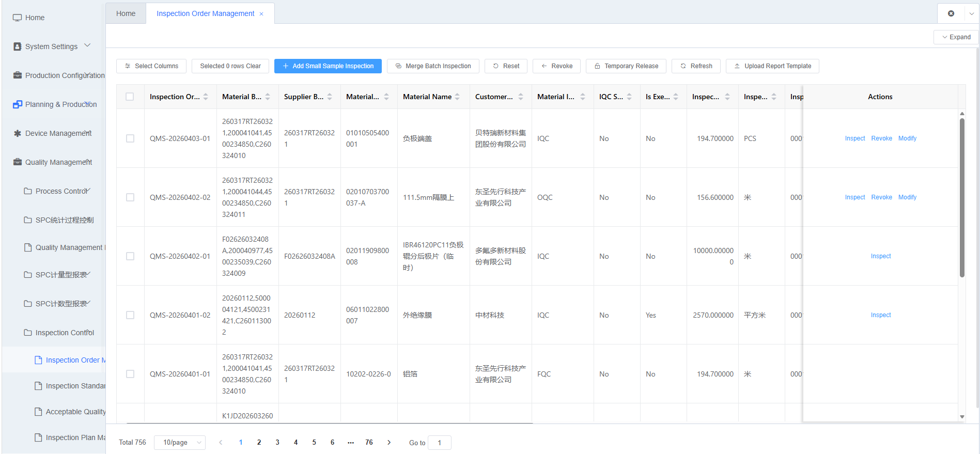Click the Go to page input field
980x454 pixels.
(x=440, y=443)
